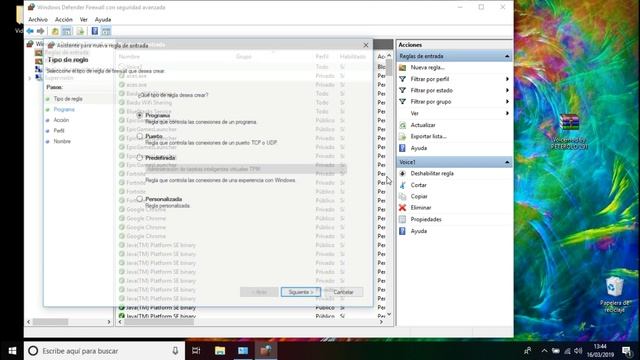
Task: Click the red Eliminar X icon
Action: (x=402, y=207)
